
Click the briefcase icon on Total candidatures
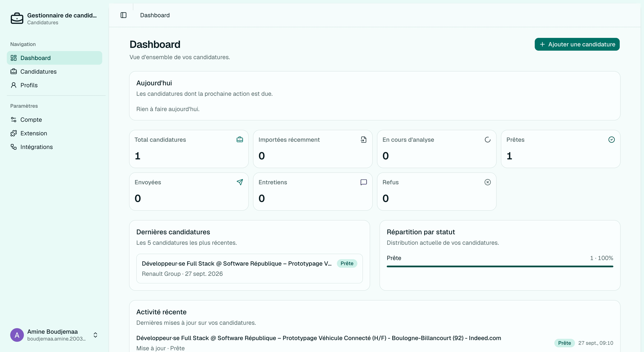click(x=240, y=140)
